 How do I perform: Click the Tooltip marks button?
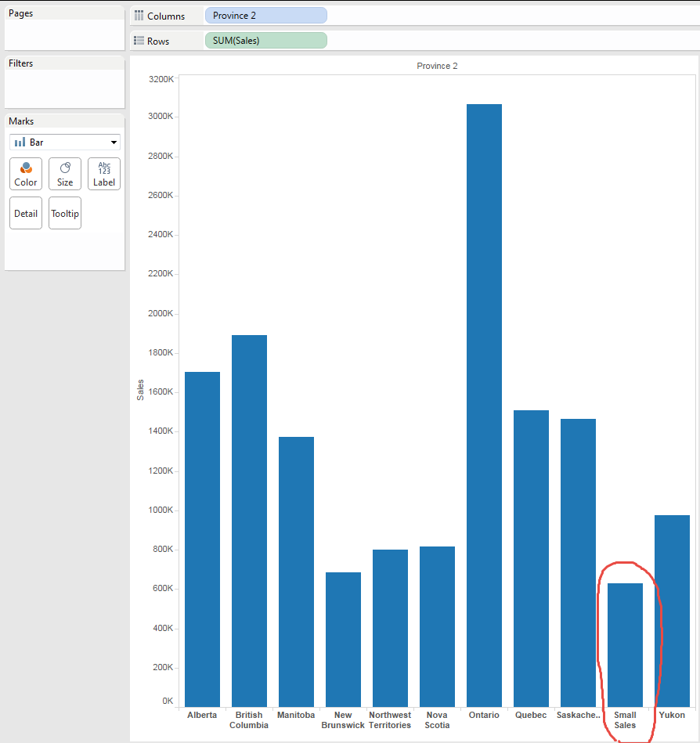[65, 213]
